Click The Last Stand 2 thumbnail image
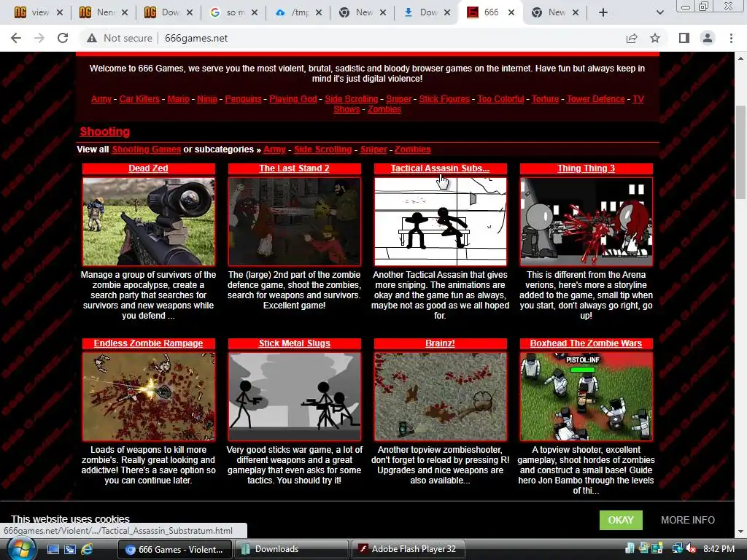Image resolution: width=747 pixels, height=560 pixels. 295,222
